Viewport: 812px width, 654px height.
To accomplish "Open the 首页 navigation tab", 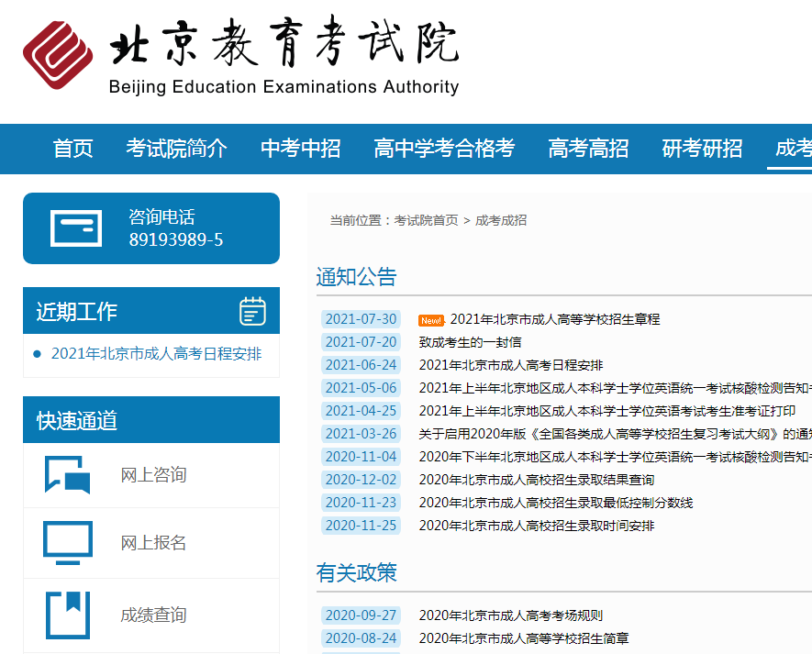I will click(x=73, y=149).
